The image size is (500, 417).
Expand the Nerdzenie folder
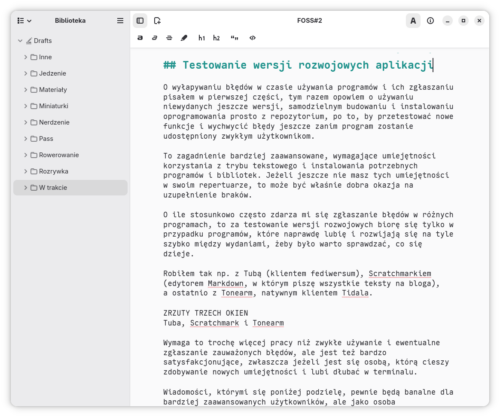[x=26, y=122]
